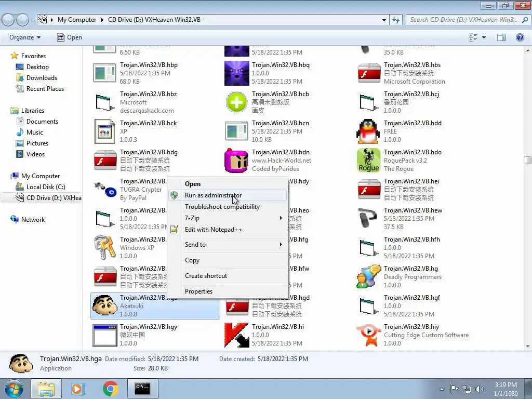Click the TUGRA Crypter evil eye icon

[105, 189]
